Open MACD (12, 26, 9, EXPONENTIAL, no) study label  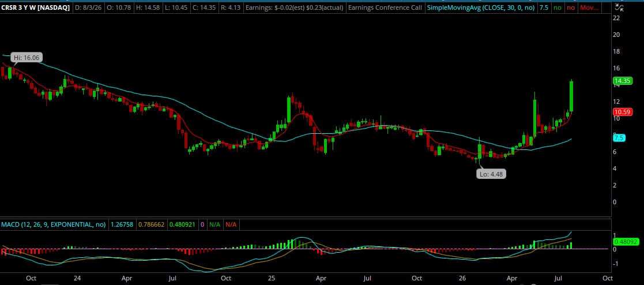pyautogui.click(x=53, y=224)
